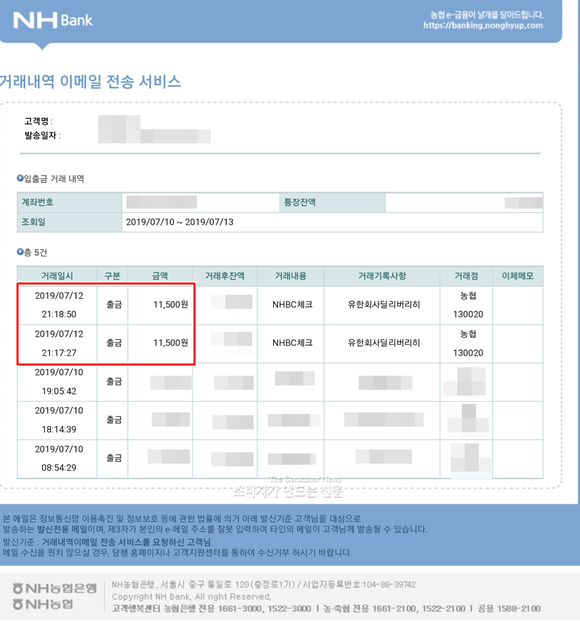580x626 pixels.
Task: Click the 21:17:27 transaction date cell
Action: pyautogui.click(x=59, y=343)
